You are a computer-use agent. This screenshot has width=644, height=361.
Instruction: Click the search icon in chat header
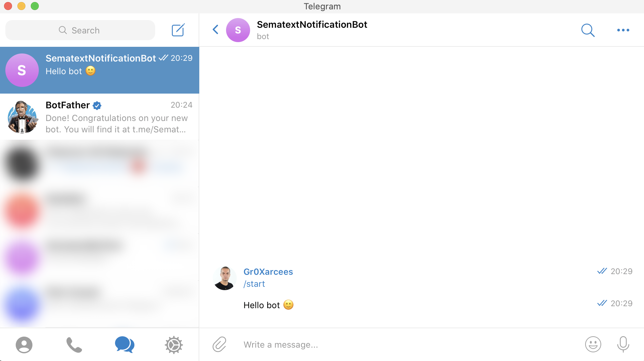pyautogui.click(x=588, y=30)
